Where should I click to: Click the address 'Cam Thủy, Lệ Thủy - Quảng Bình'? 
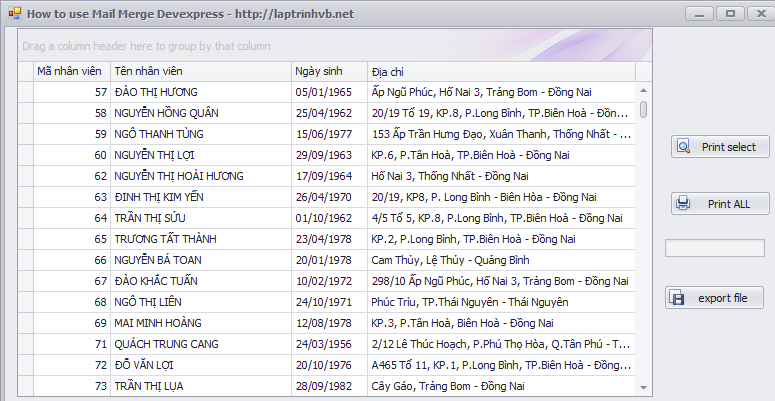tap(502, 260)
